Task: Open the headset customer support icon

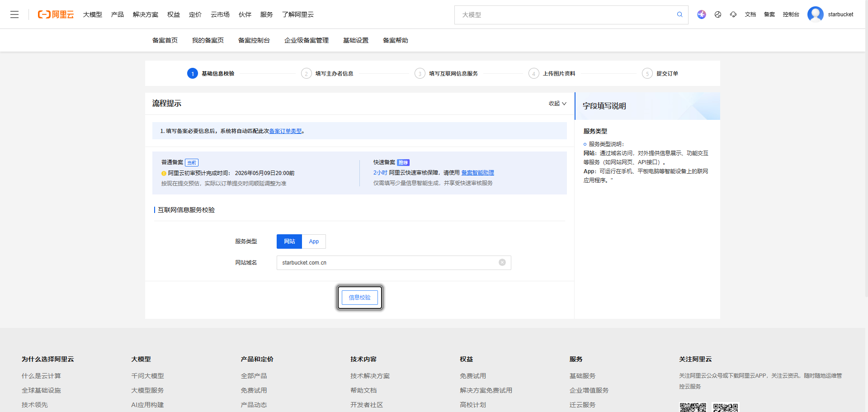Action: pyautogui.click(x=733, y=14)
